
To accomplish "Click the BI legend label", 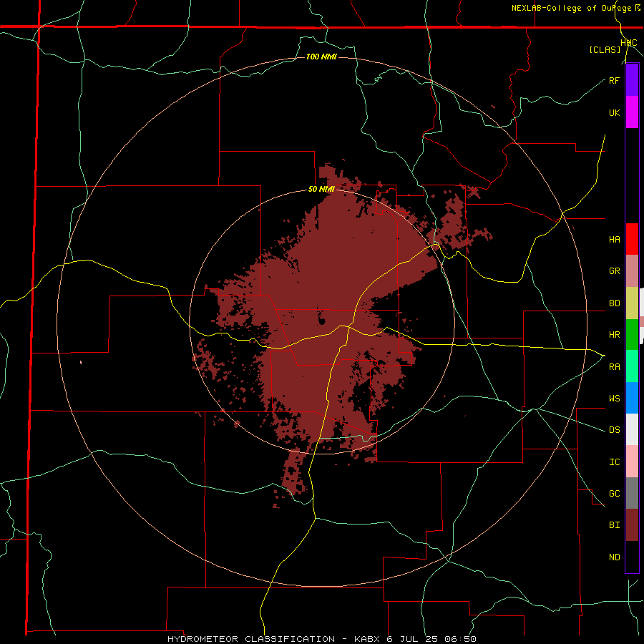I will pyautogui.click(x=614, y=525).
